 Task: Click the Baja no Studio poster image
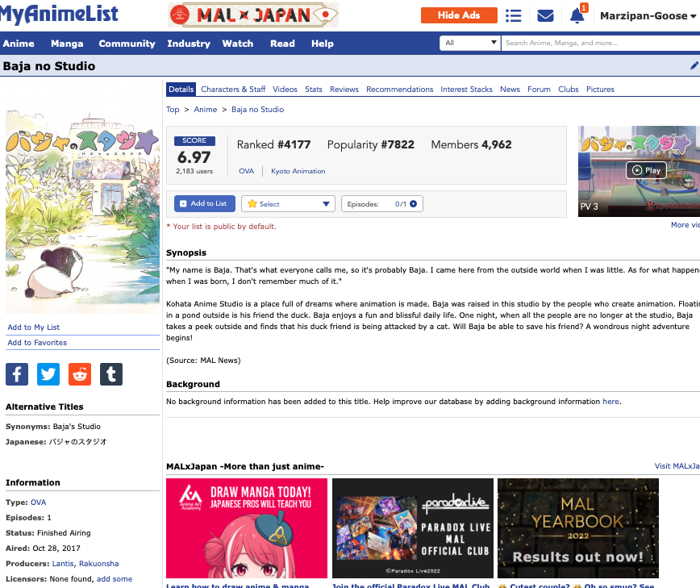click(82, 212)
